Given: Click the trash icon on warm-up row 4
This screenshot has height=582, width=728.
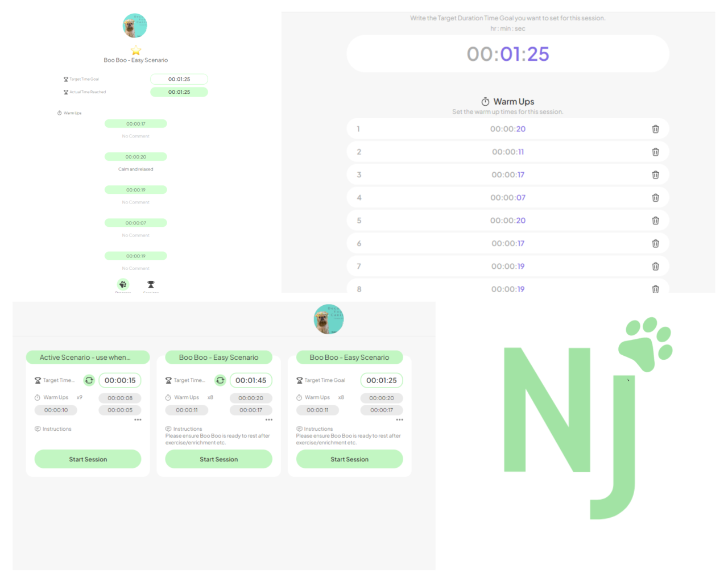Looking at the screenshot, I should pyautogui.click(x=655, y=198).
